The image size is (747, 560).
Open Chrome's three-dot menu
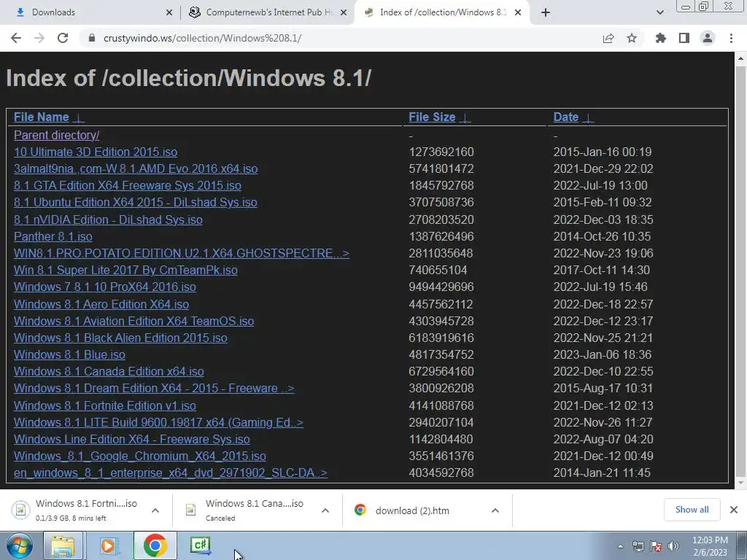click(731, 38)
